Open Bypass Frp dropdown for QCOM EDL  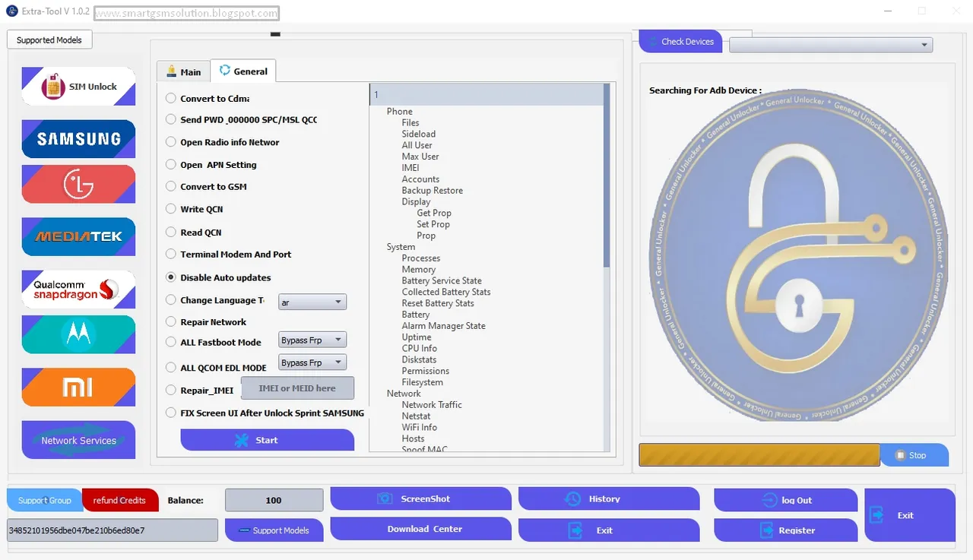[x=312, y=362]
